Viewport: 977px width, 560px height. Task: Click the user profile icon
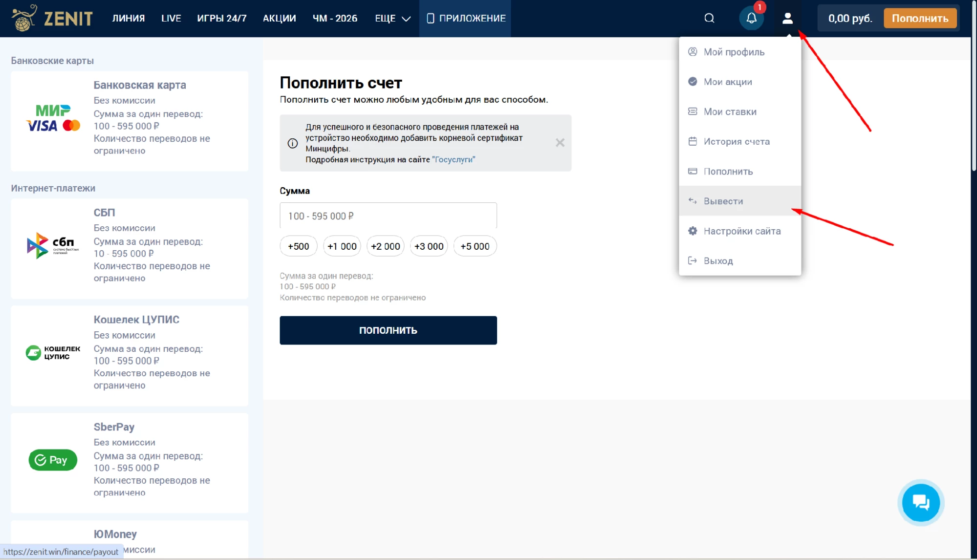click(x=787, y=18)
